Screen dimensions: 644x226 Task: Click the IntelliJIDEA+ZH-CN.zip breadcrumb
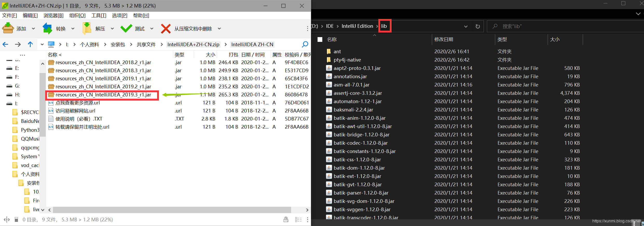[x=193, y=44]
